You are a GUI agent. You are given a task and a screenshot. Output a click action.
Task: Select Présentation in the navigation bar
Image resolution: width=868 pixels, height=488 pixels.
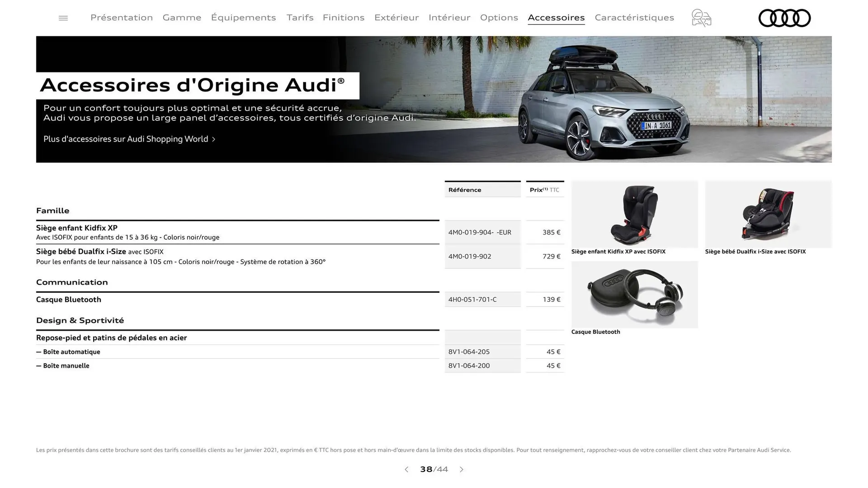click(x=121, y=18)
